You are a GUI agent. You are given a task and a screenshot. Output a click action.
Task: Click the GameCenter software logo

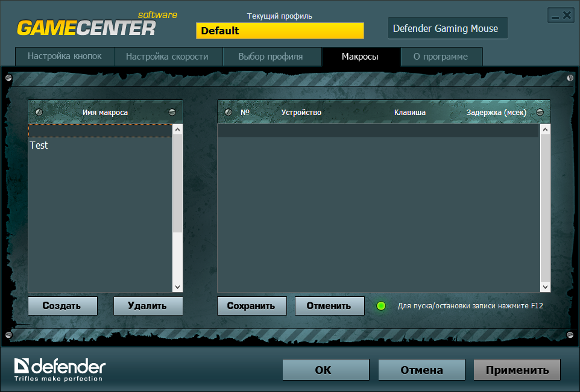pos(97,24)
